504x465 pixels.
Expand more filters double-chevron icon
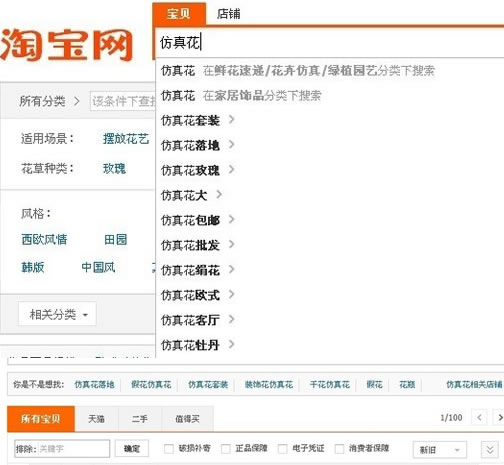click(490, 450)
